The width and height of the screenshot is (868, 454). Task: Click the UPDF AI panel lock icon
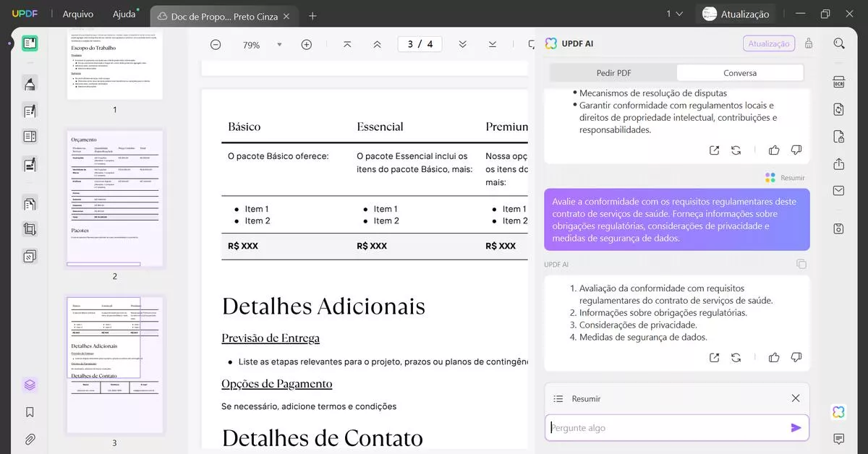(x=809, y=43)
